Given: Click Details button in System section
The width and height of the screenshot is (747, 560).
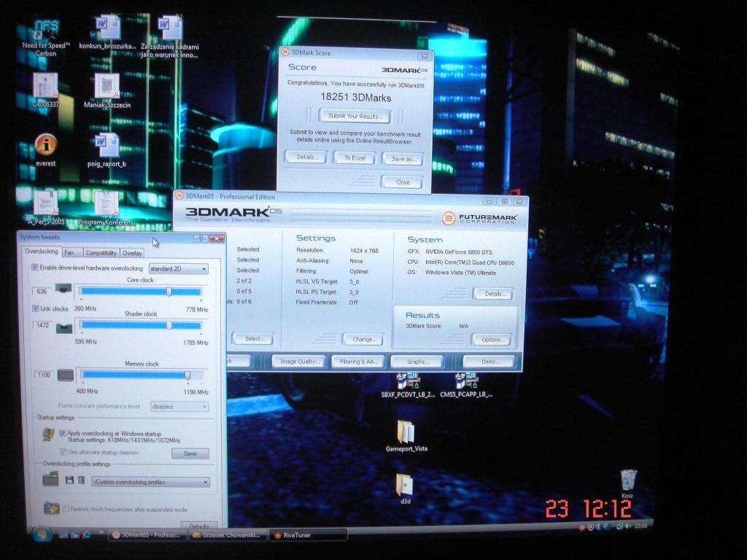Looking at the screenshot, I should pos(493,294).
